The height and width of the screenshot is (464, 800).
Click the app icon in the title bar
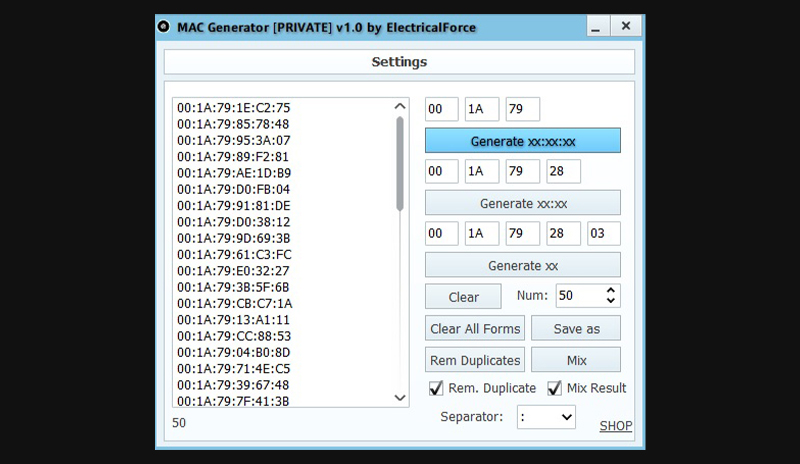(165, 25)
